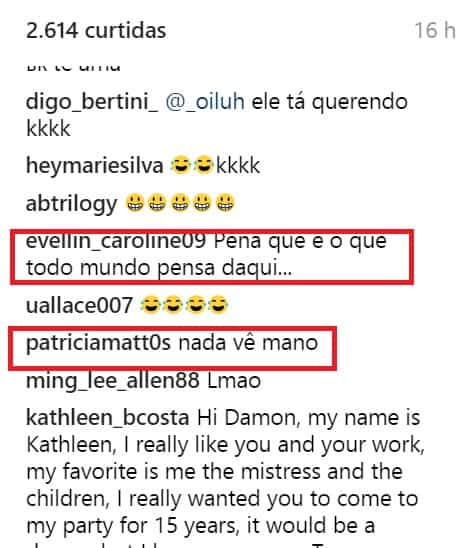Open the 2.614 curtidas likes list
Screen dimensions: 466x548
tap(96, 30)
